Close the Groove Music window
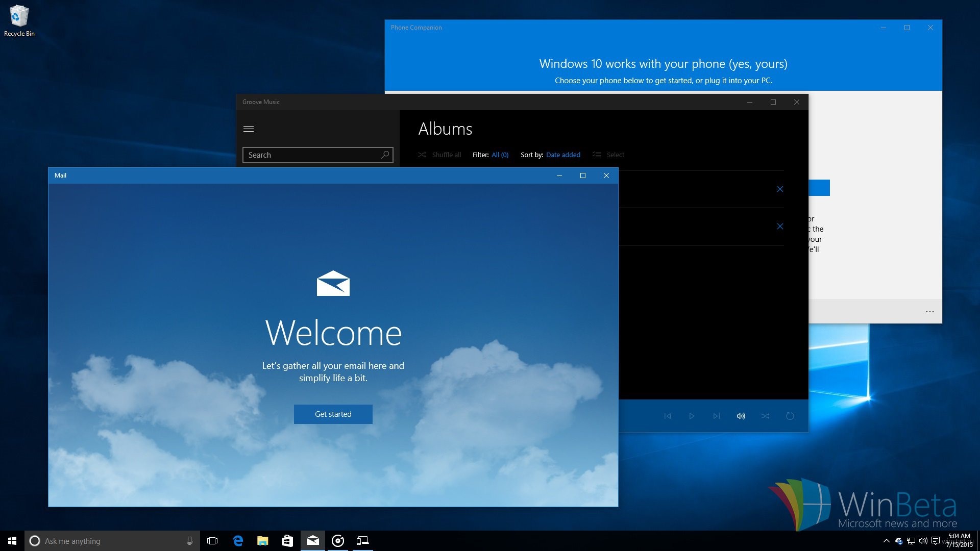 click(x=797, y=102)
